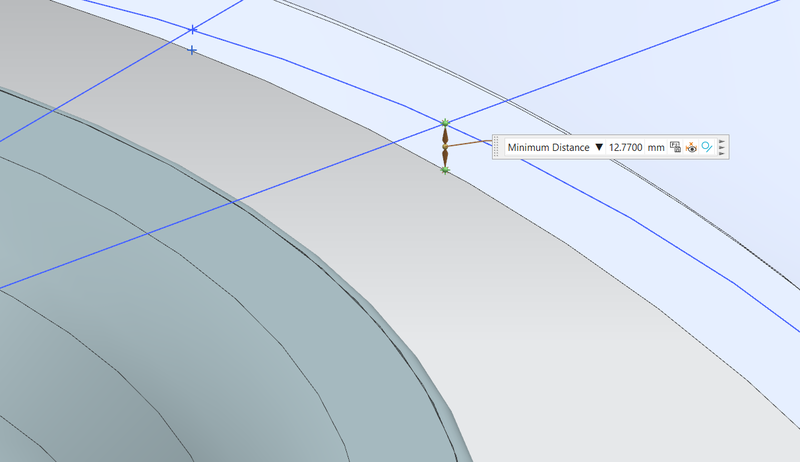Select the upper green measurement point
Viewport: 800px width, 462px height.
point(445,123)
